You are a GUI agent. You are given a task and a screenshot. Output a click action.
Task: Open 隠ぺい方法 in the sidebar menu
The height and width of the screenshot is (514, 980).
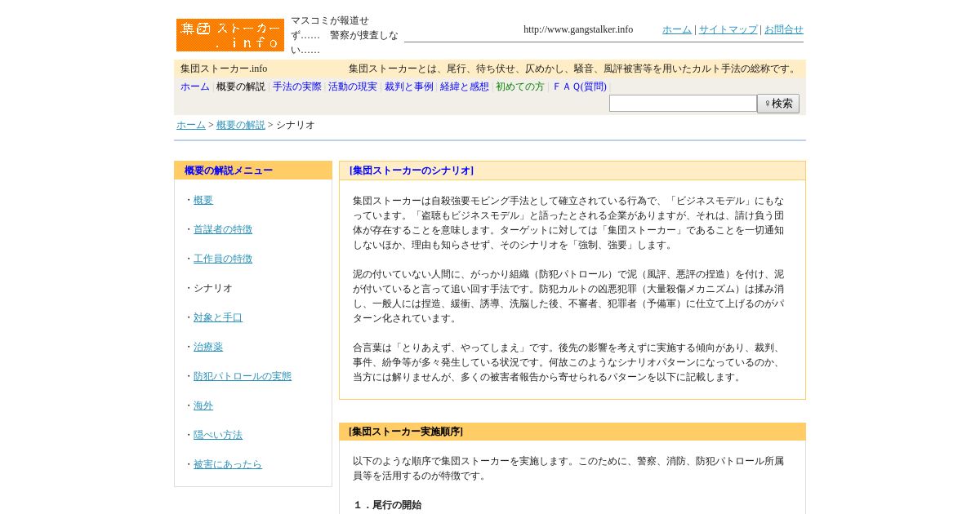pos(218,435)
